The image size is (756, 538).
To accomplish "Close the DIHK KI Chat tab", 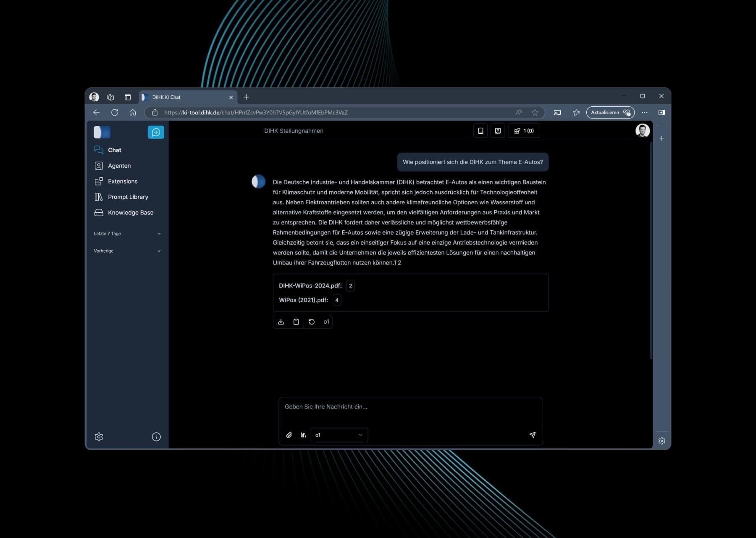I will (x=231, y=97).
